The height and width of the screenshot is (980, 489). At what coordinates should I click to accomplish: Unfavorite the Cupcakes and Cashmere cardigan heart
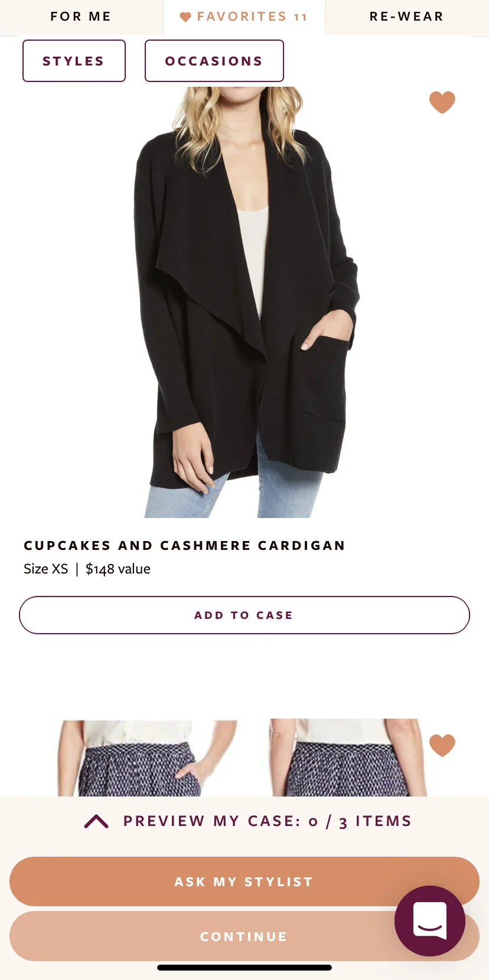click(x=442, y=103)
